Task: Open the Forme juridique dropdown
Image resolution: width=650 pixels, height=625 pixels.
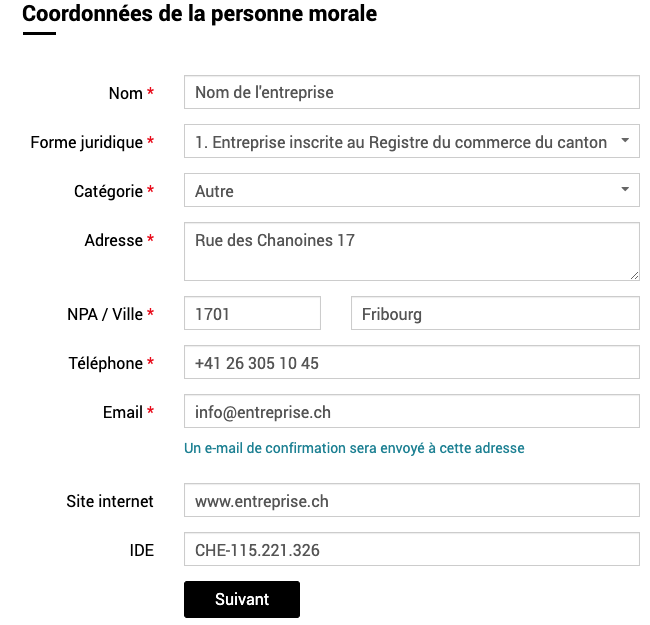Action: pyautogui.click(x=411, y=142)
